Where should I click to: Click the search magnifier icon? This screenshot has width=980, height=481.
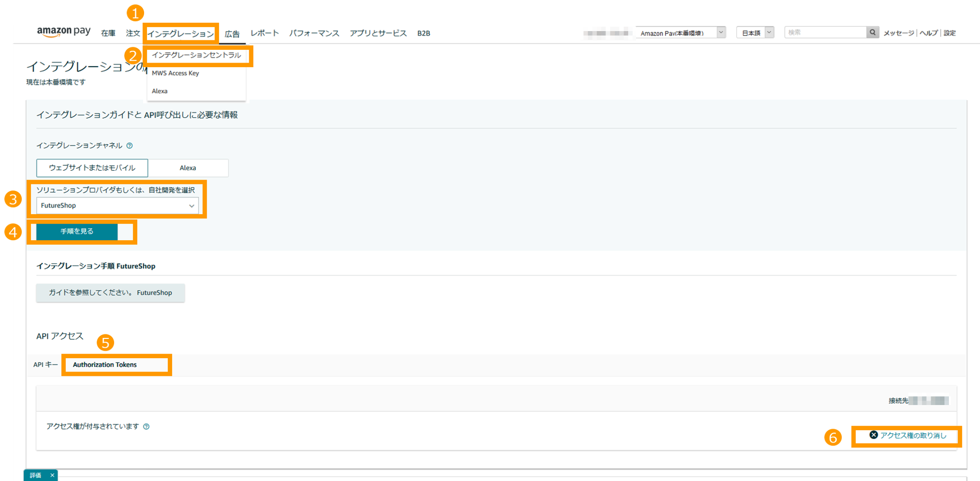click(x=872, y=33)
